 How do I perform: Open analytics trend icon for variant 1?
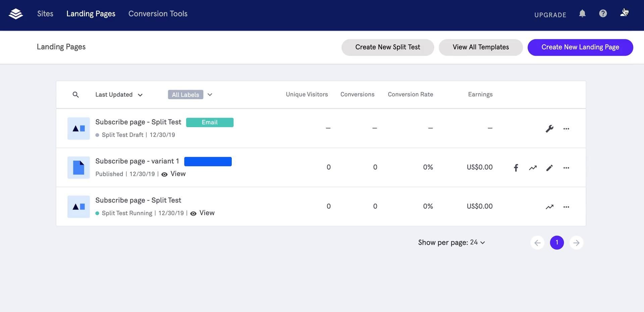[533, 168]
